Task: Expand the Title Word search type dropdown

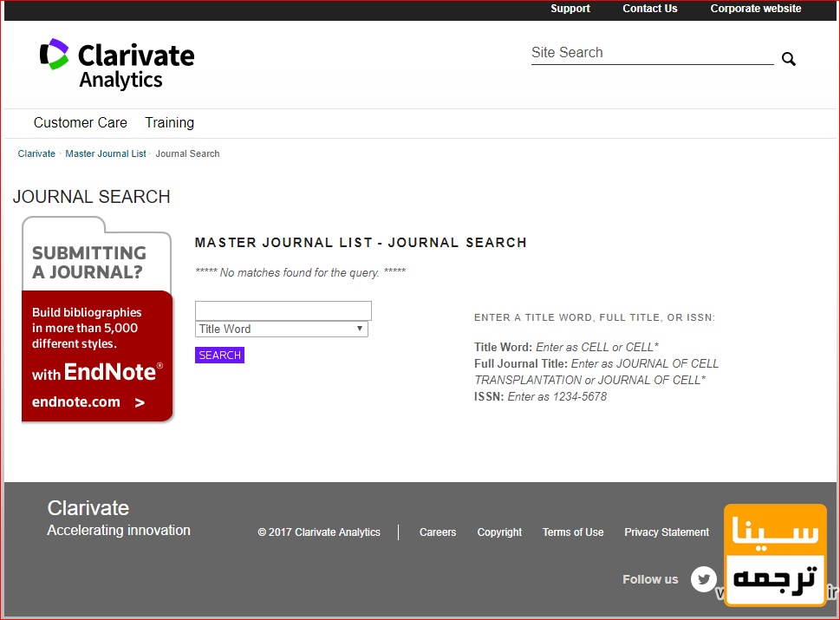Action: [282, 330]
